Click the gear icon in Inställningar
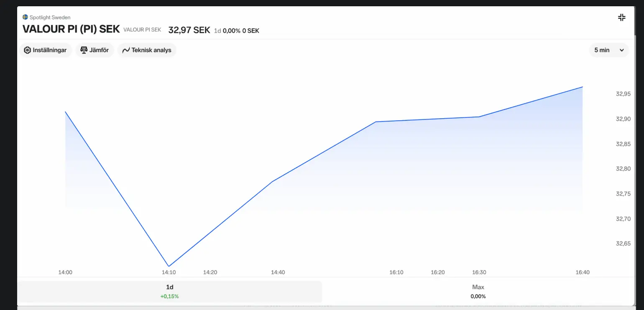Screen dimensions: 644x310 point(28,50)
